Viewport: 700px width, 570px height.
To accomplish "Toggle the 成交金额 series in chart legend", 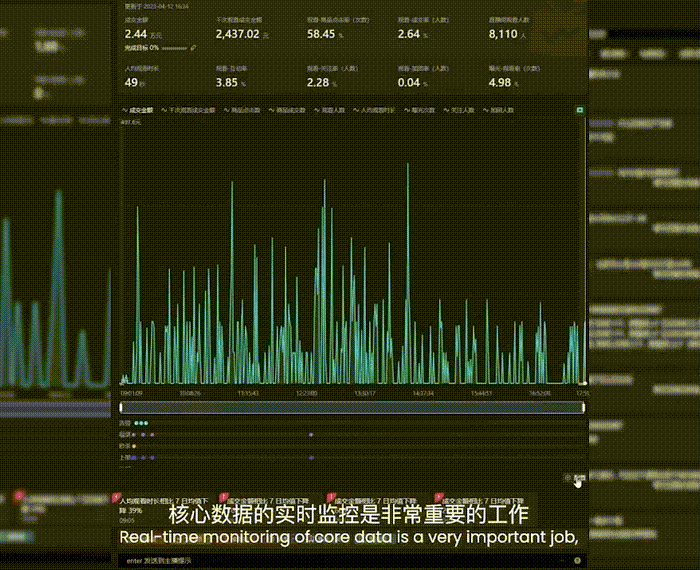I will 138,110.
